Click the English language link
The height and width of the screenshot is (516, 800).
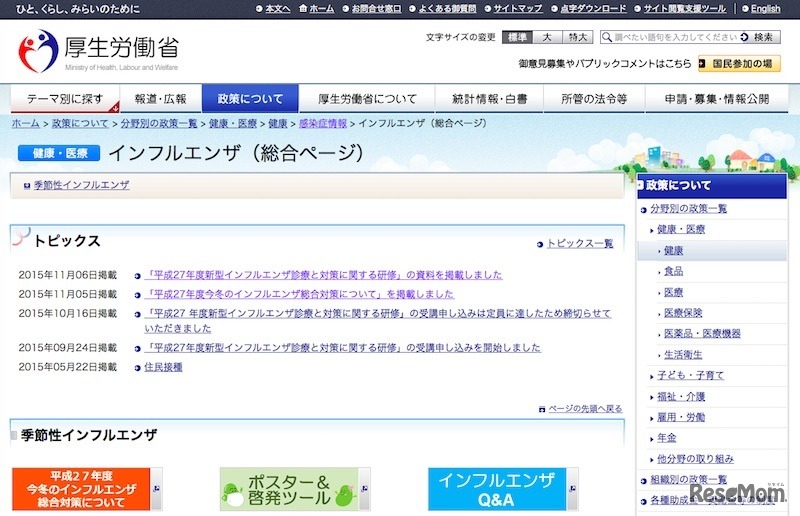[x=765, y=9]
